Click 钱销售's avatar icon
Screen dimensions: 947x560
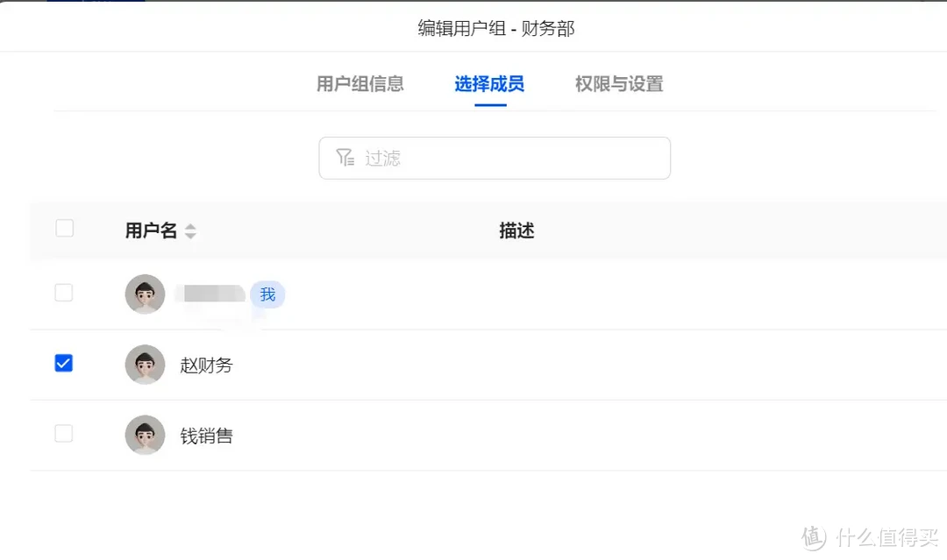(x=145, y=435)
